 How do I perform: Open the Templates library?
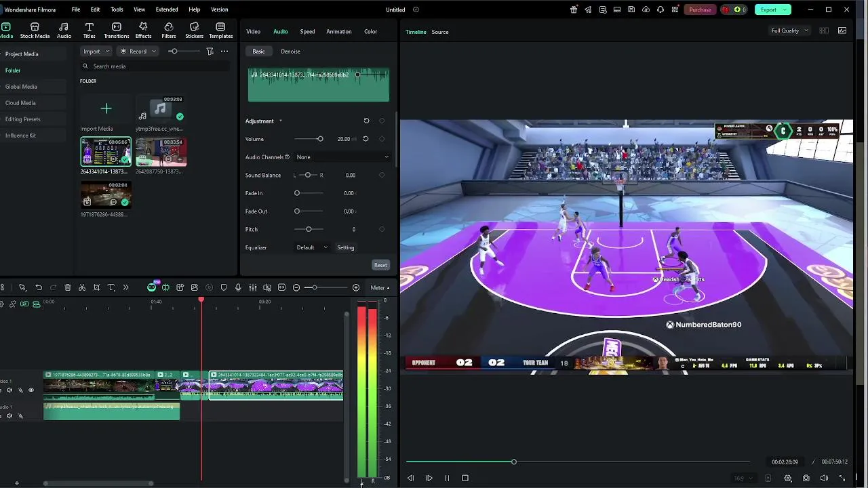220,30
